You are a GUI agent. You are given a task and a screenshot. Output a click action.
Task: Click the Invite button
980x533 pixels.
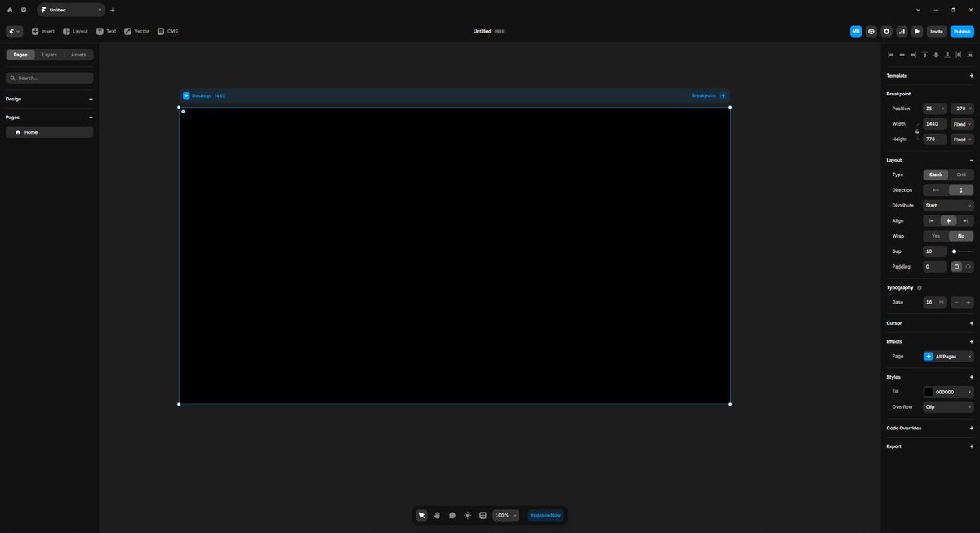coord(937,31)
